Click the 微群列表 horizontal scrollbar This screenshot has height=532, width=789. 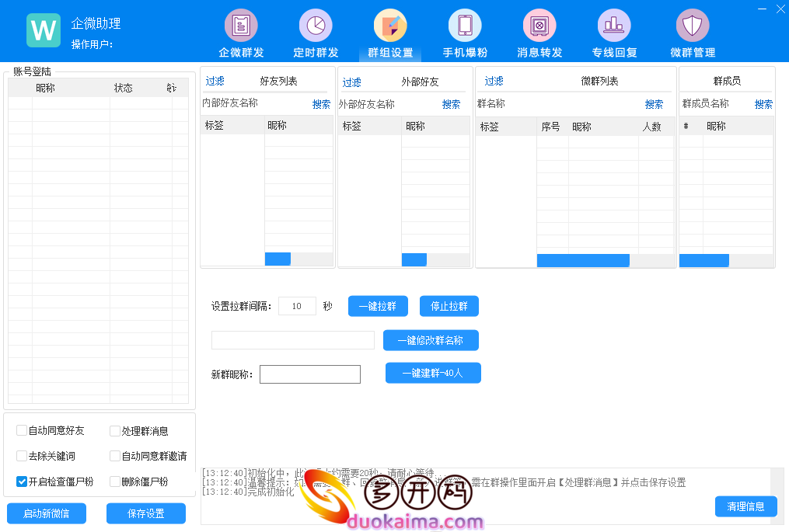(x=583, y=260)
